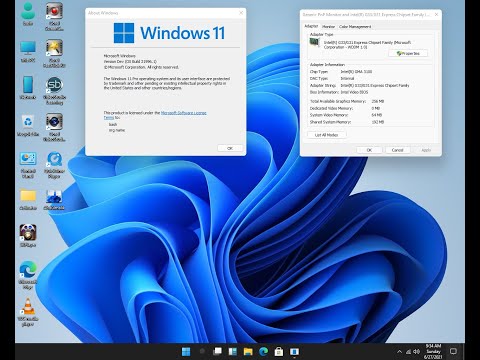Click OK in About Windows dialog
The image size is (480, 360).
click(230, 148)
